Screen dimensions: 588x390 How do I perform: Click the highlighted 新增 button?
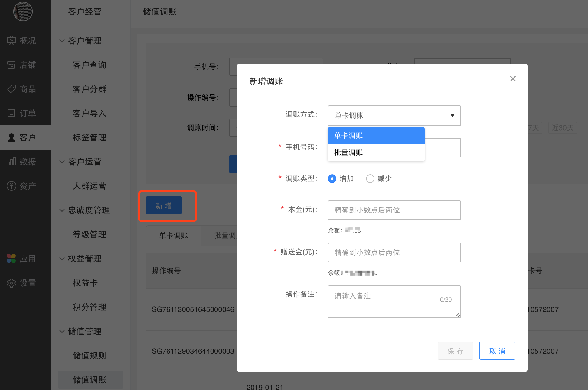point(163,205)
